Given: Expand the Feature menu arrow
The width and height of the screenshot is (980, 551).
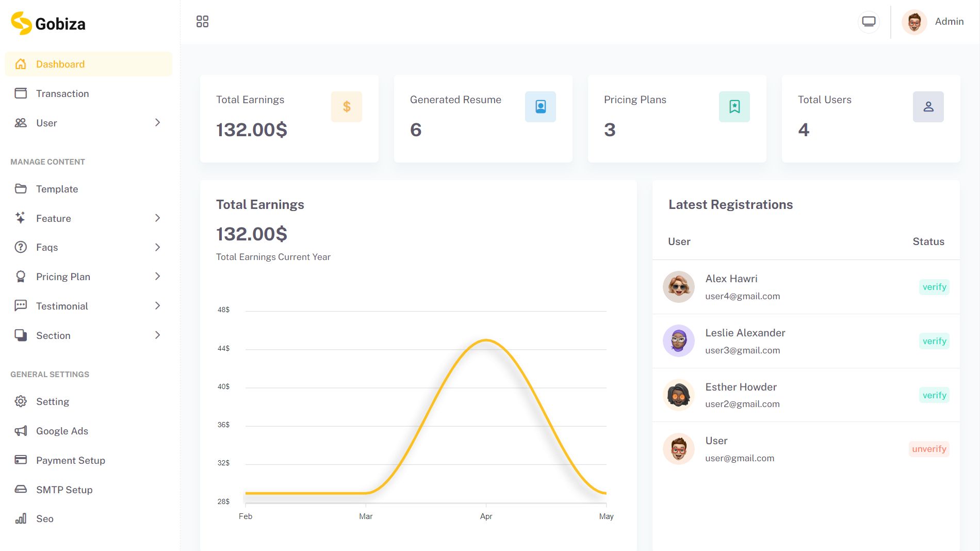Looking at the screenshot, I should [157, 218].
